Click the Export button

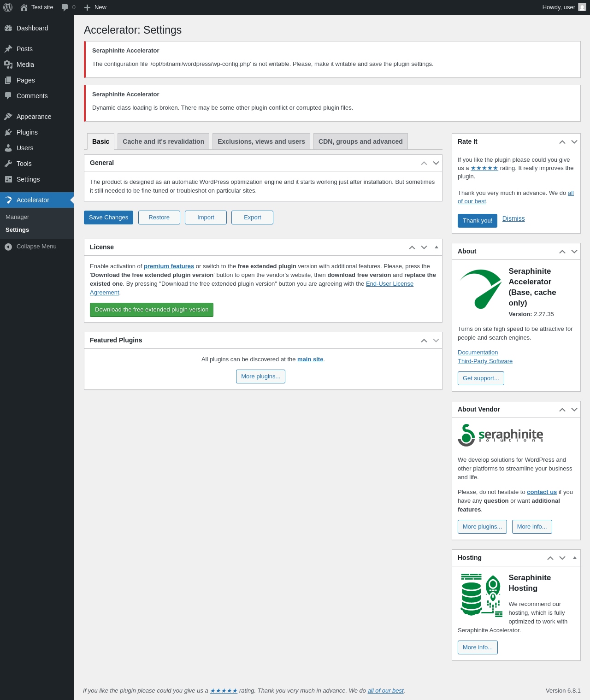coord(252,218)
